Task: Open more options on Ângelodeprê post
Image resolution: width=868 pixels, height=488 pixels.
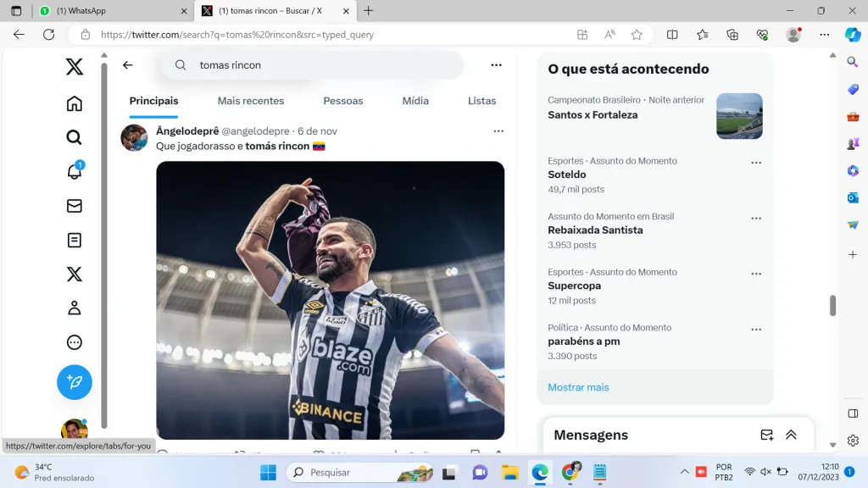Action: pos(498,131)
